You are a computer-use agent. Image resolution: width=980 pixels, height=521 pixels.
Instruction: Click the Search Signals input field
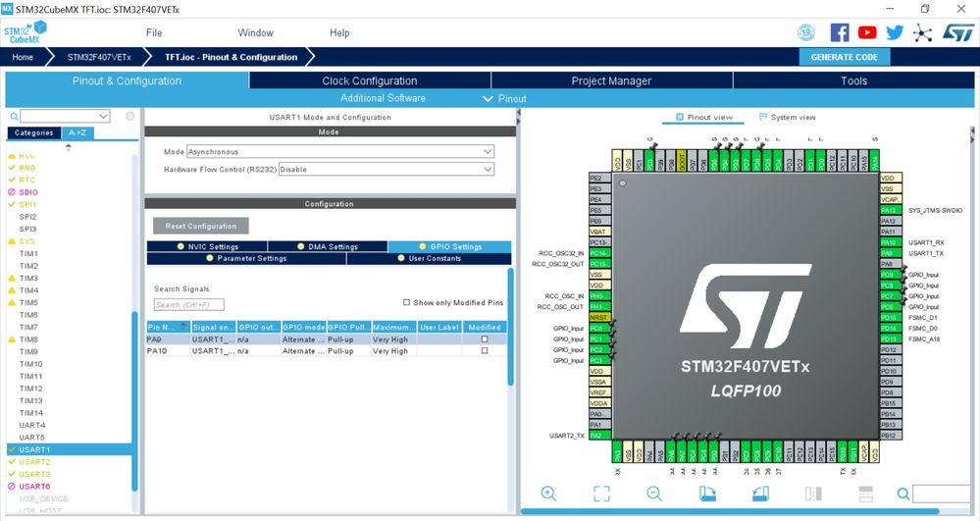(x=188, y=304)
